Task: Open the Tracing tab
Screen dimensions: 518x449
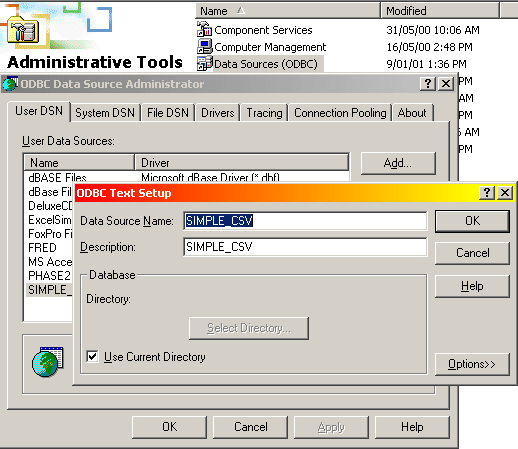Action: coord(264,113)
